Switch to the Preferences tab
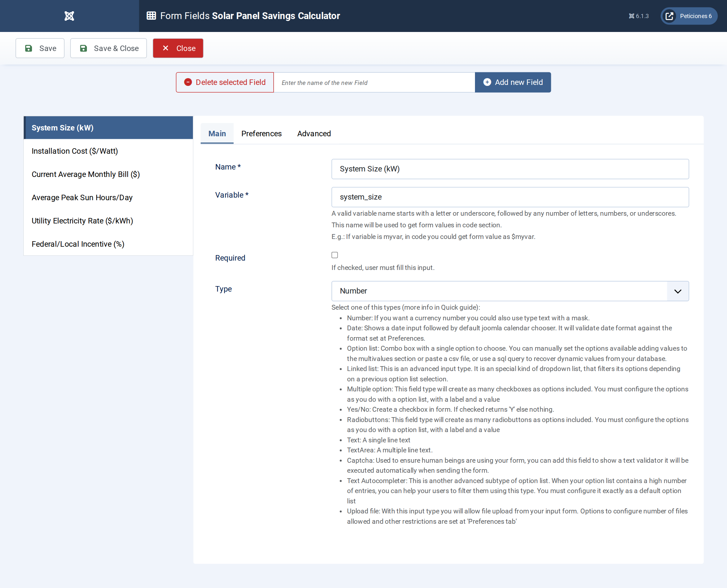Viewport: 727px width, 588px height. tap(261, 133)
